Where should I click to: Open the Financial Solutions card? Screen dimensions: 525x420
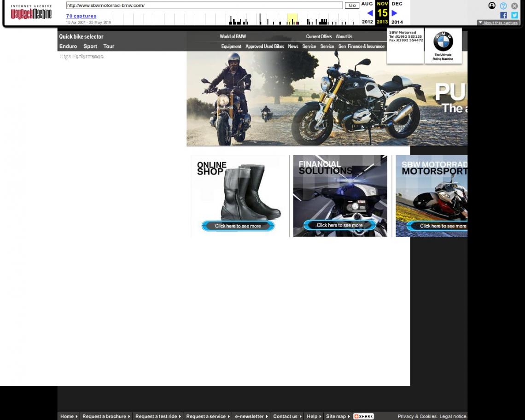tap(340, 196)
